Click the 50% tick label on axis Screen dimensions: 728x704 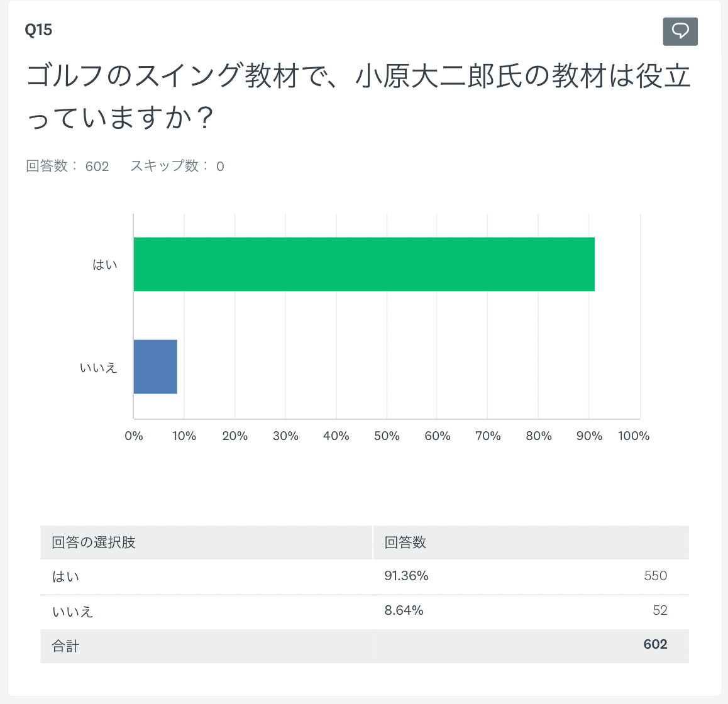click(387, 436)
